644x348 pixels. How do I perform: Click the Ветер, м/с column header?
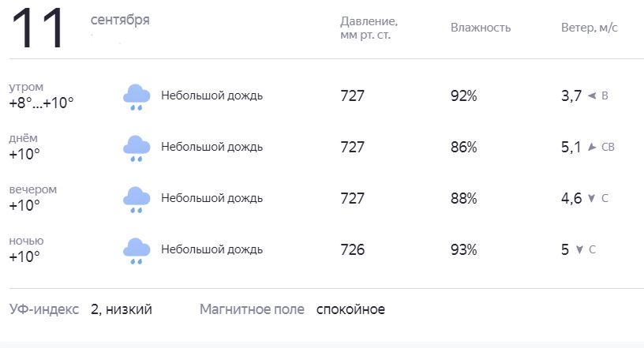pos(590,28)
